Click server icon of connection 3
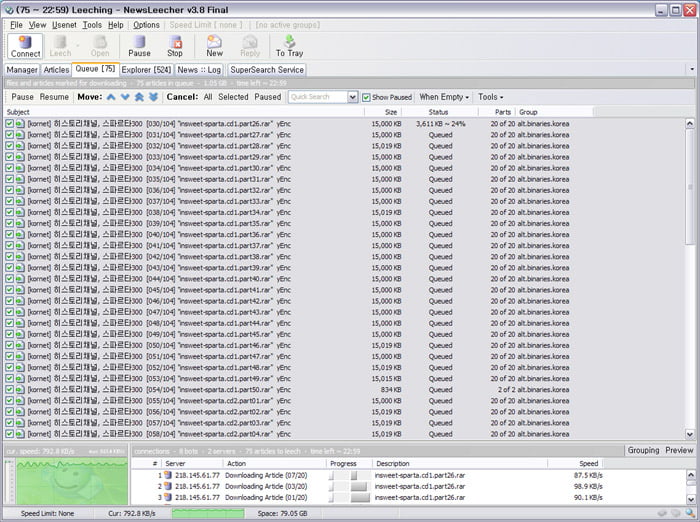The width and height of the screenshot is (700, 522). coord(168,497)
